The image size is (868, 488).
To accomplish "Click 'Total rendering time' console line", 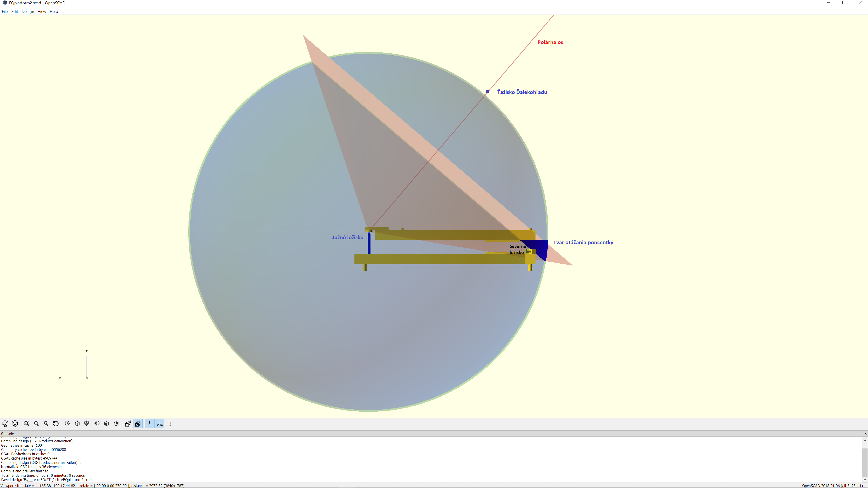I will click(43, 476).
